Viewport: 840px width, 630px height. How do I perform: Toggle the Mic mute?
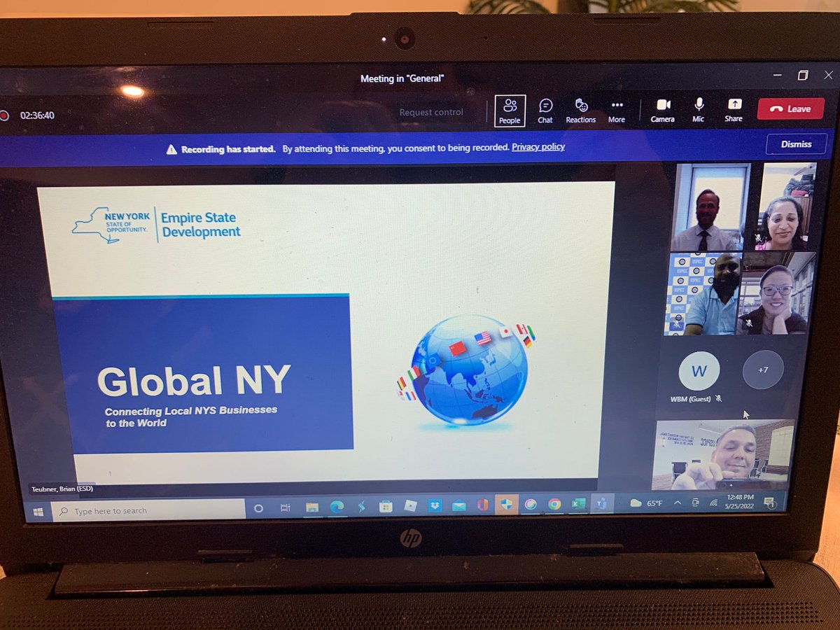click(x=699, y=110)
